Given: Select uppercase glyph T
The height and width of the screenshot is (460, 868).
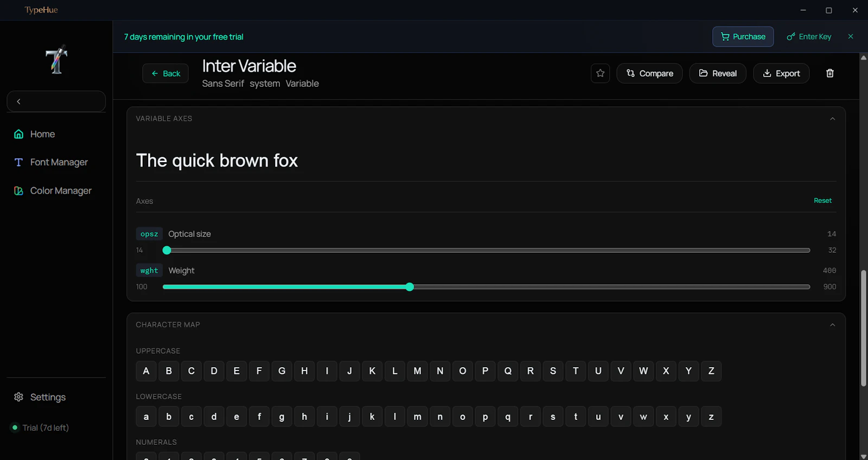Looking at the screenshot, I should pos(576,371).
